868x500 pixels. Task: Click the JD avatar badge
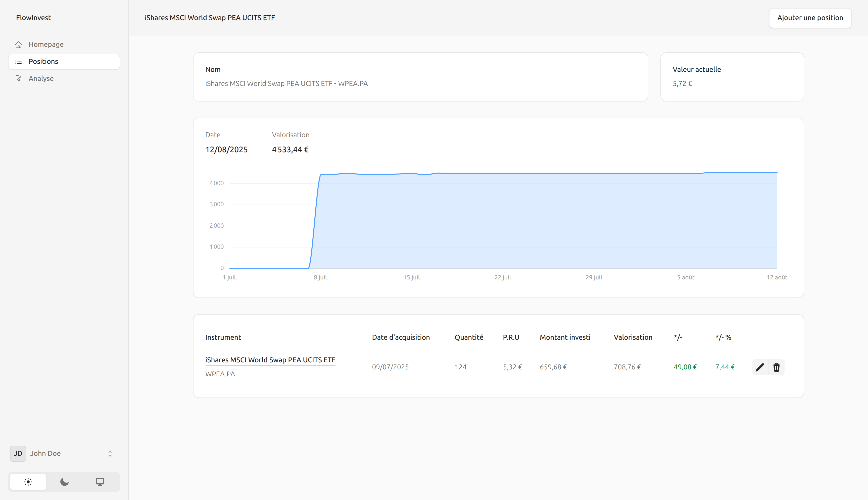point(18,453)
